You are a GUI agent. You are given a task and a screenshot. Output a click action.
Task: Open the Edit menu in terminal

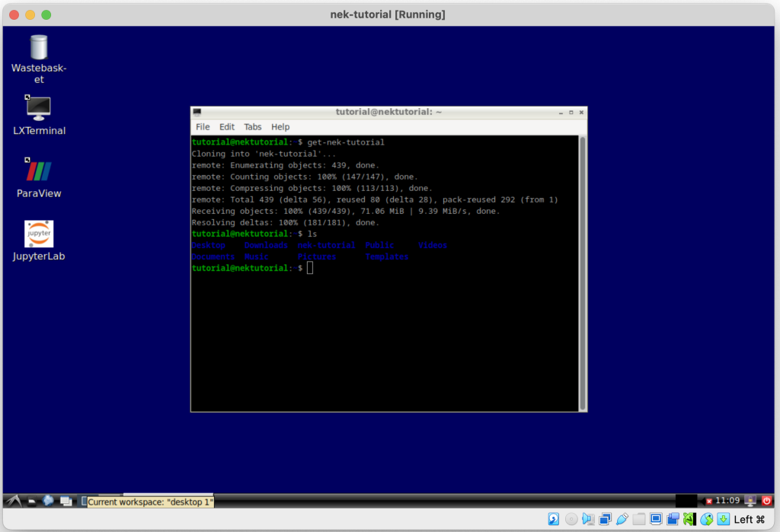(227, 127)
